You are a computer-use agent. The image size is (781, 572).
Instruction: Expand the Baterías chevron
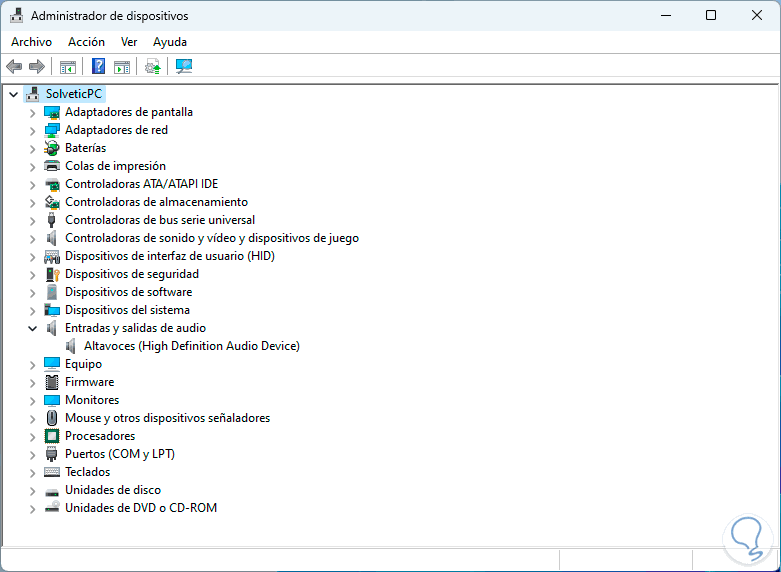[32, 149]
